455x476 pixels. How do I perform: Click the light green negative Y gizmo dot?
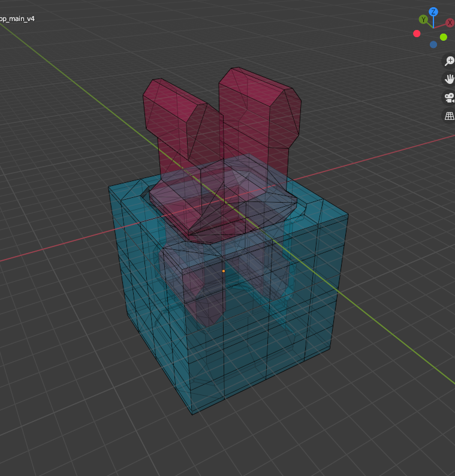(444, 37)
